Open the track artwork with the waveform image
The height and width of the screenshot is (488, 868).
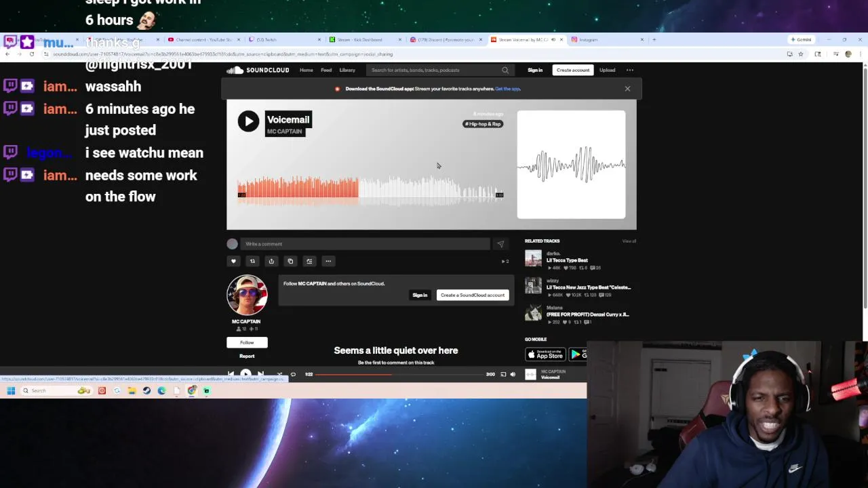point(571,165)
